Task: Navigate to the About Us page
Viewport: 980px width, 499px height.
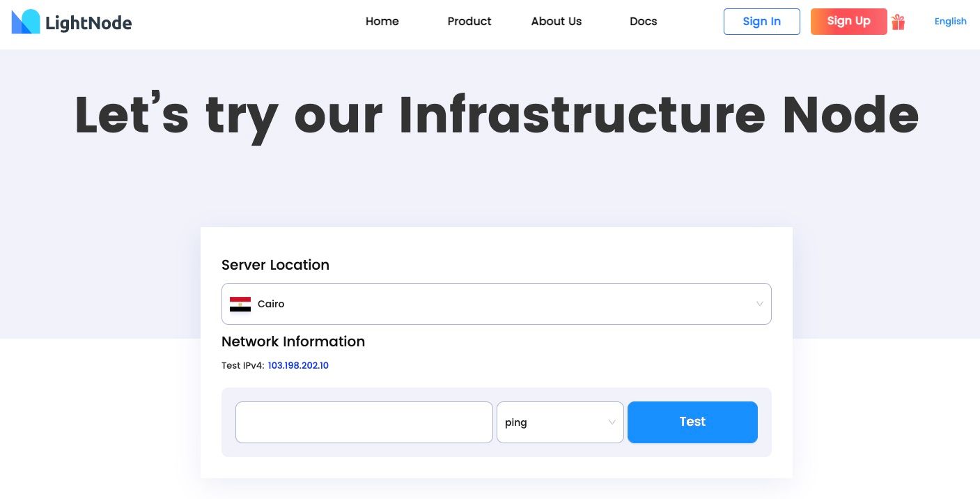Action: (556, 22)
